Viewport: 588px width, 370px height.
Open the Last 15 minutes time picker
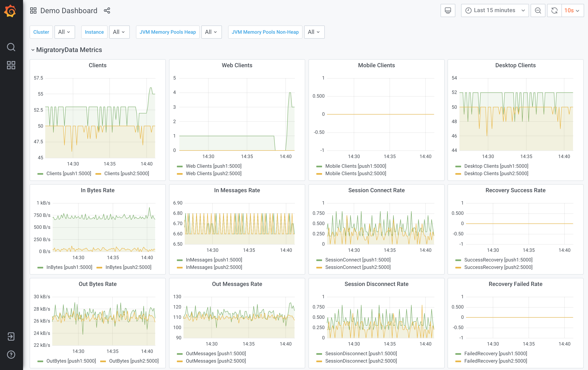[495, 10]
